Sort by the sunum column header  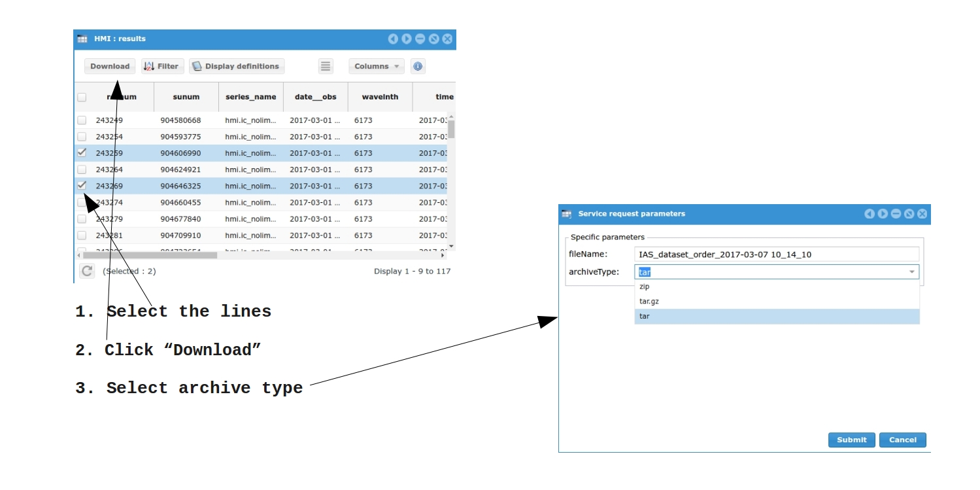[186, 97]
